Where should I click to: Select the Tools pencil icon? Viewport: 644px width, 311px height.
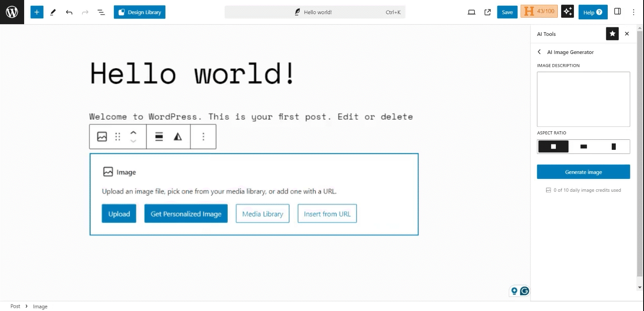click(53, 12)
